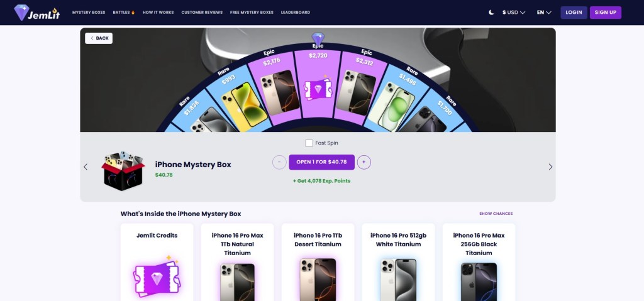The width and height of the screenshot is (644, 301).
Task: Open the USD currency dropdown
Action: tap(514, 13)
